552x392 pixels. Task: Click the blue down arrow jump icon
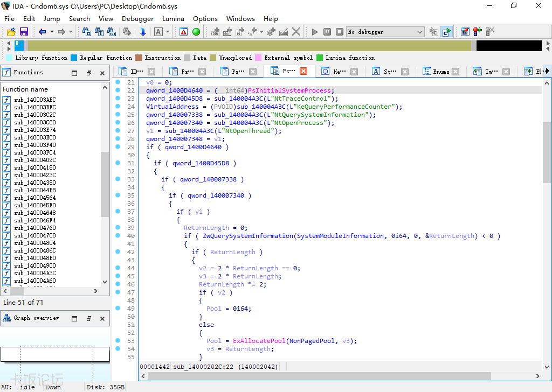(x=143, y=32)
